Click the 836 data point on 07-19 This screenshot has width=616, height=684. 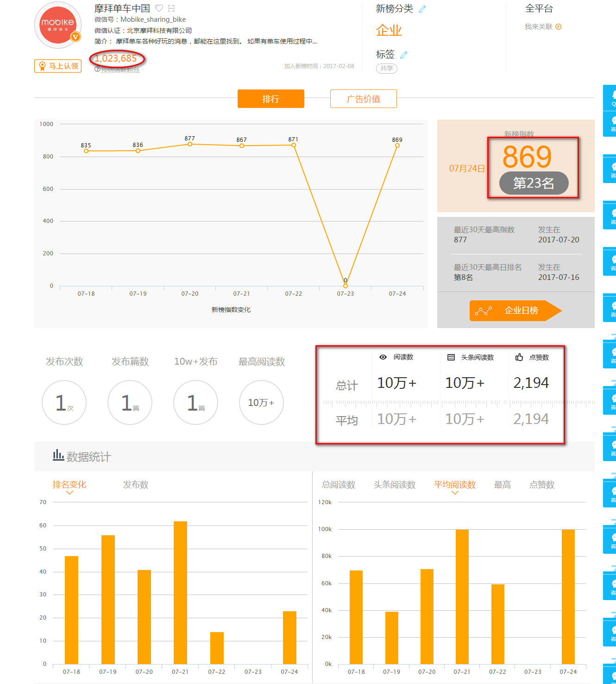click(138, 151)
